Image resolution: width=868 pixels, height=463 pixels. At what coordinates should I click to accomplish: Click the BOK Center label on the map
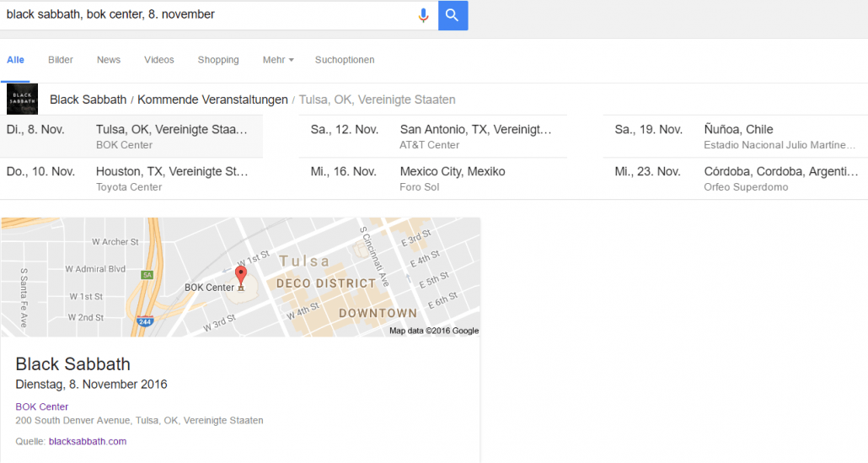(209, 288)
